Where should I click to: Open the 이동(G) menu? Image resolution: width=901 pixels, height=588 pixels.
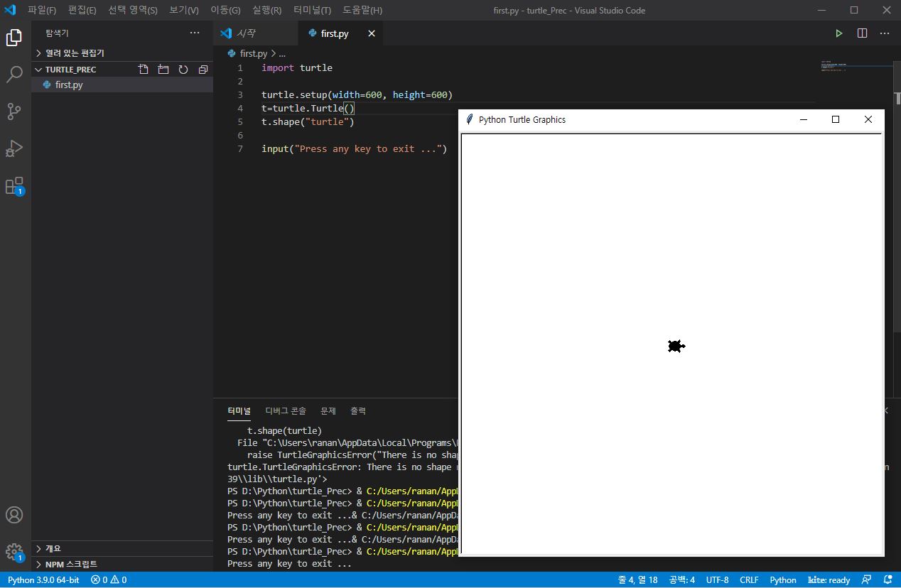(225, 10)
